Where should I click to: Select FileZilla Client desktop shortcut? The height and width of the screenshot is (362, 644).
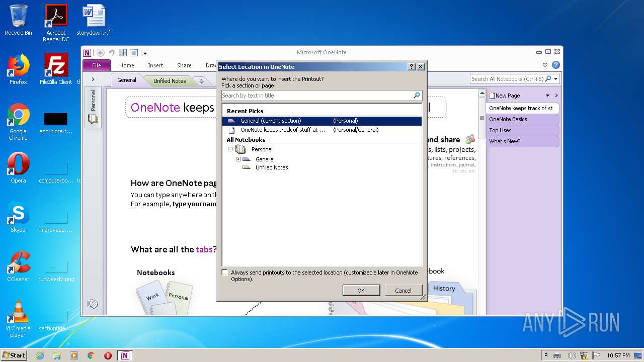coord(56,69)
